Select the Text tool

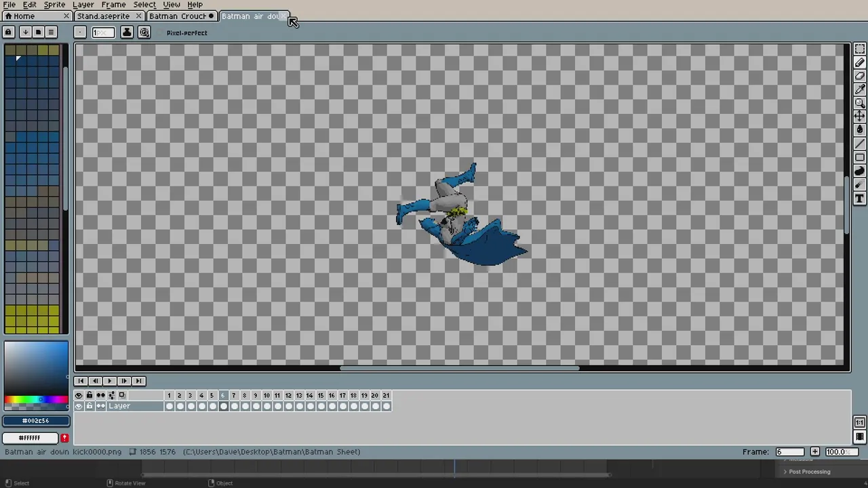860,198
